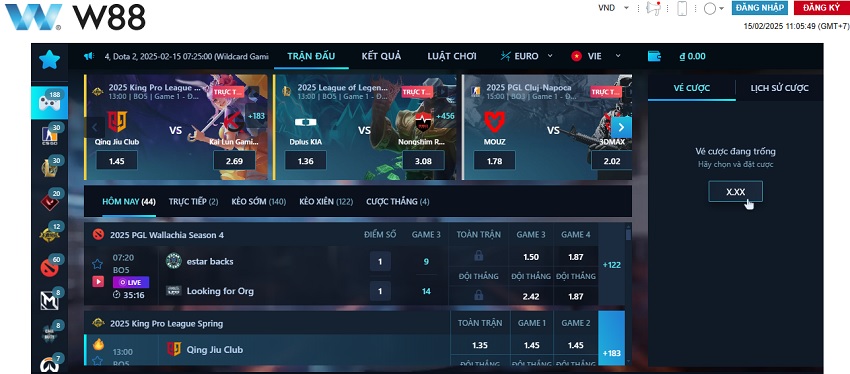This screenshot has height=374, width=850.
Task: Bet on Qing Jiu Club at 1.45 featured
Action: pyautogui.click(x=117, y=160)
